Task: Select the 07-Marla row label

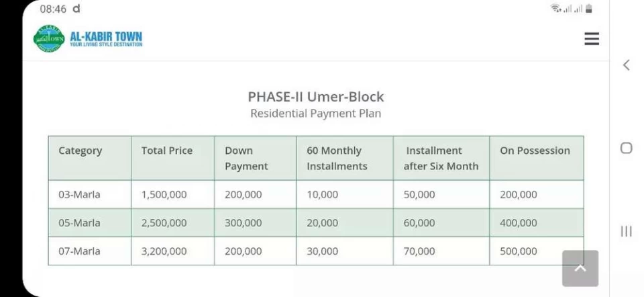Action: click(x=79, y=251)
